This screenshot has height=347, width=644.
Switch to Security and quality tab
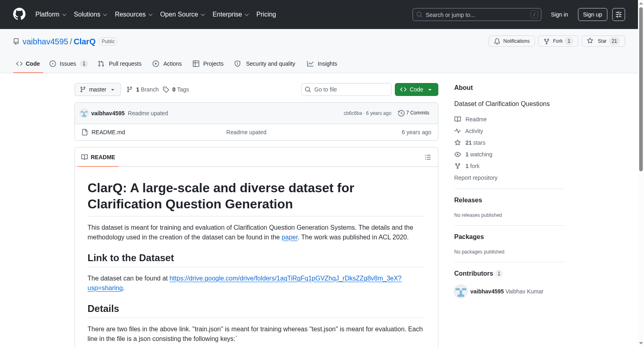point(265,64)
